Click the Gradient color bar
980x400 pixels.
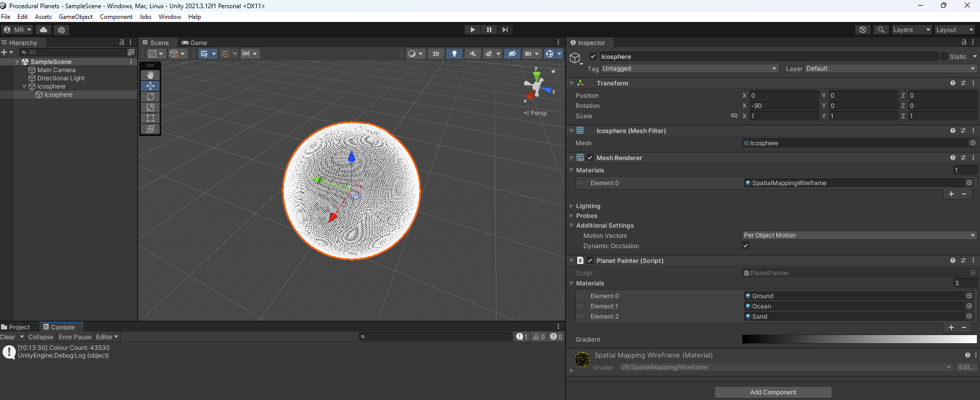tap(859, 339)
